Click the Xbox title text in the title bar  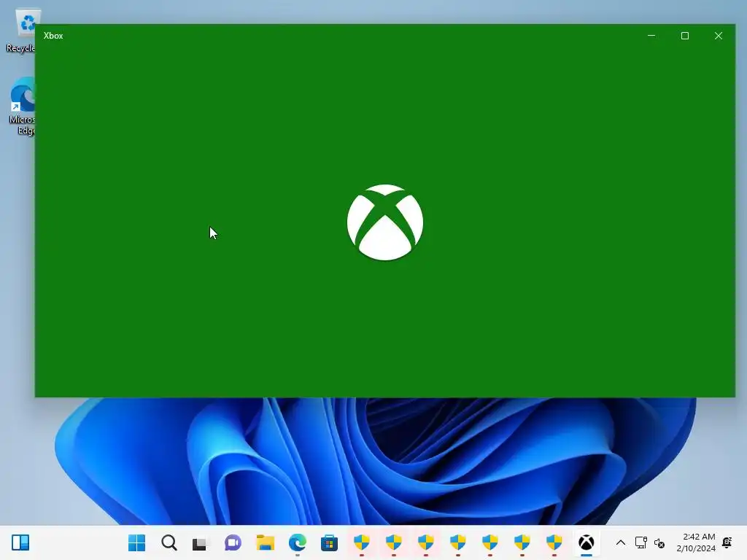[x=53, y=36]
